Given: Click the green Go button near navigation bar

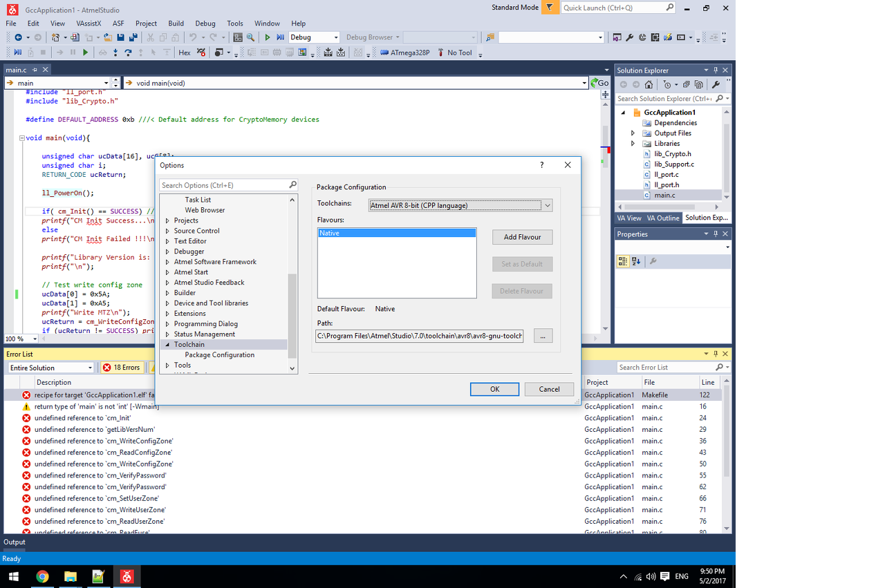Looking at the screenshot, I should pos(600,83).
